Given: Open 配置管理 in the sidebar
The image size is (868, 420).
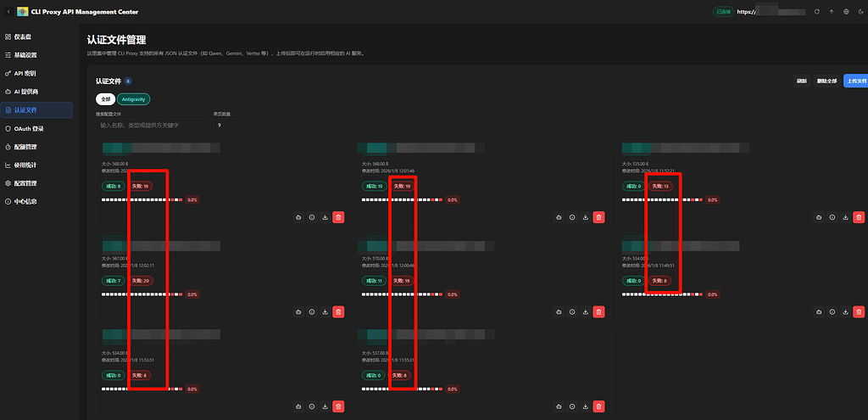Looking at the screenshot, I should coord(36,183).
